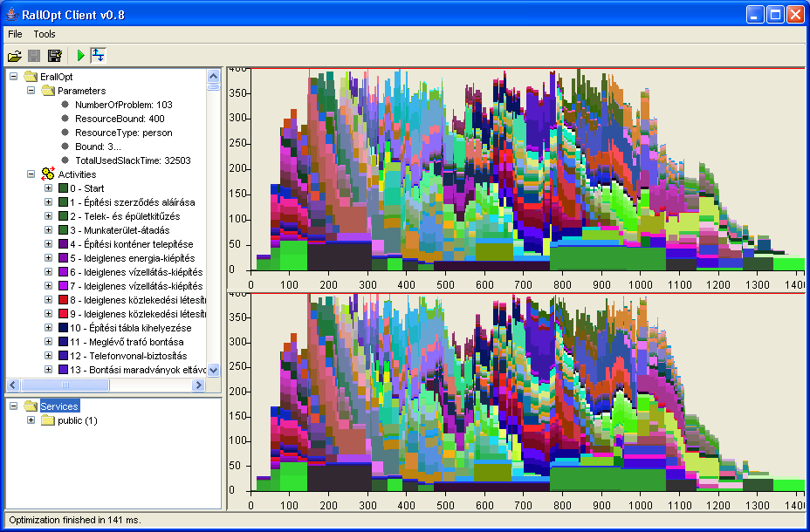The image size is (810, 532).
Task: Click the ErallOpt root folder icon
Action: pos(31,77)
